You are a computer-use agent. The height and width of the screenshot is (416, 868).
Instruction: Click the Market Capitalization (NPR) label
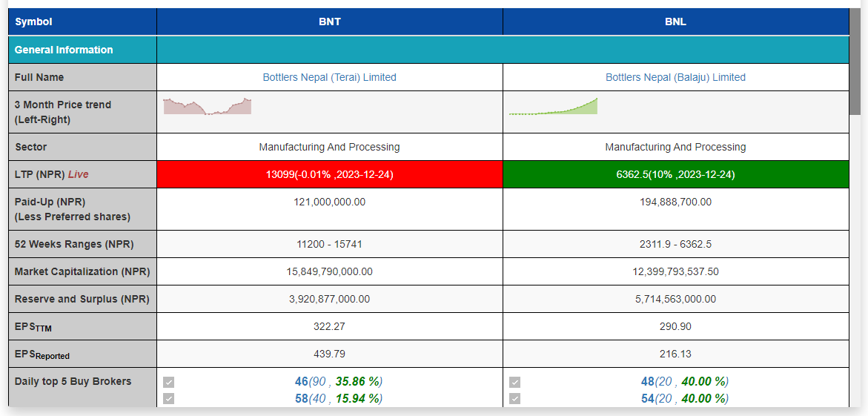click(82, 271)
